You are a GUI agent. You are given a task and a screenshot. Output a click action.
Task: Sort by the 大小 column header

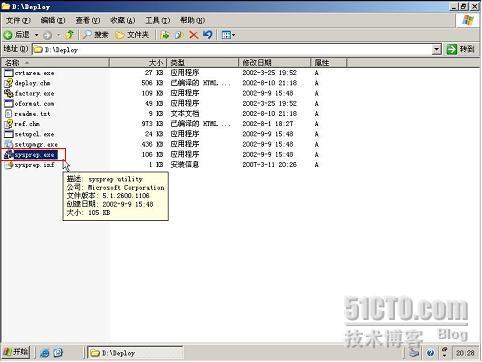(x=138, y=62)
